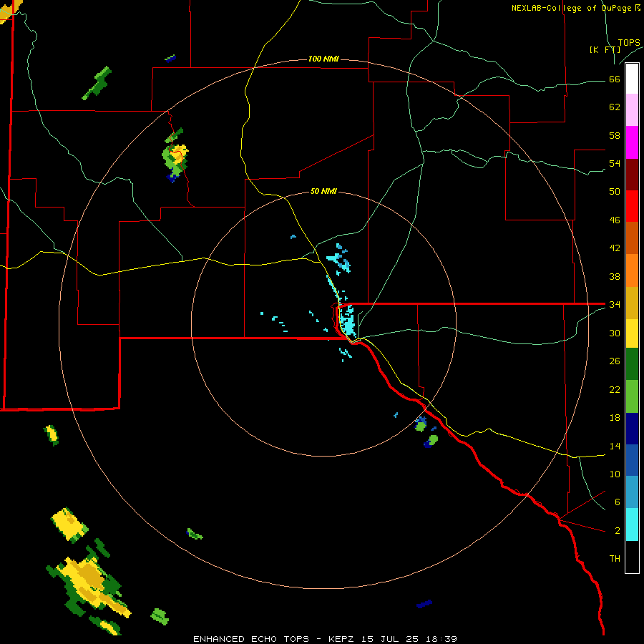This screenshot has width=644, height=644.
Task: Click the legend value "14"
Action: click(615, 446)
